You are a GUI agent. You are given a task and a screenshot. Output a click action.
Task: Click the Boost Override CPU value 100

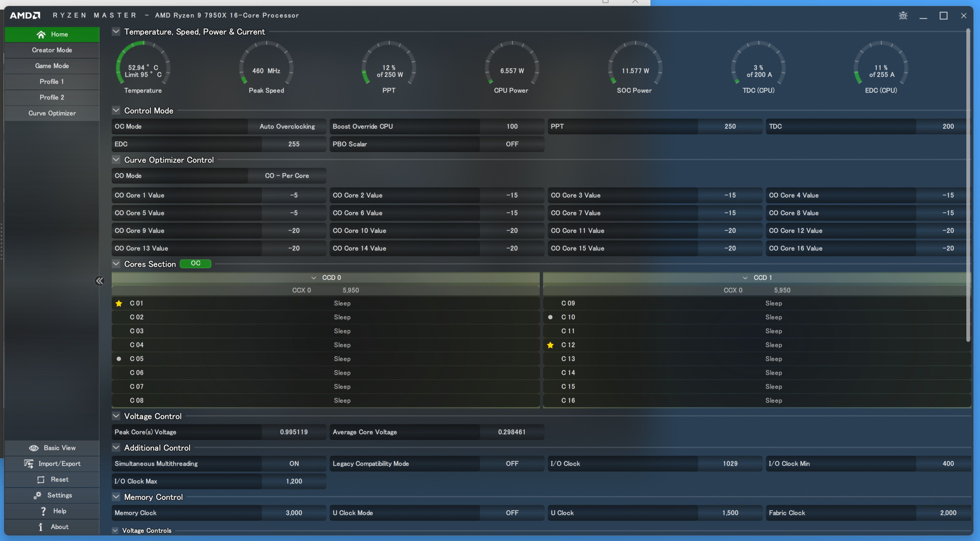512,126
